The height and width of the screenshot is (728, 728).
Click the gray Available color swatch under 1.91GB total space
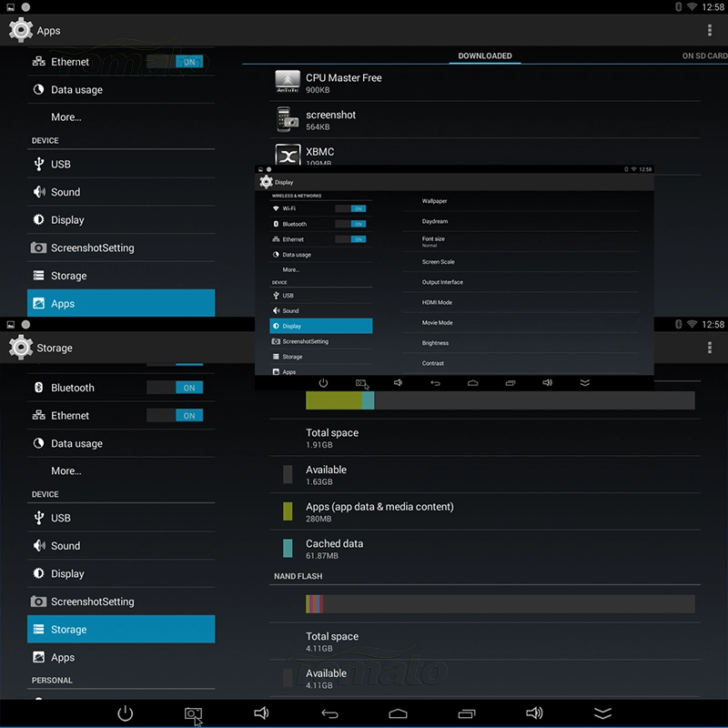click(288, 474)
